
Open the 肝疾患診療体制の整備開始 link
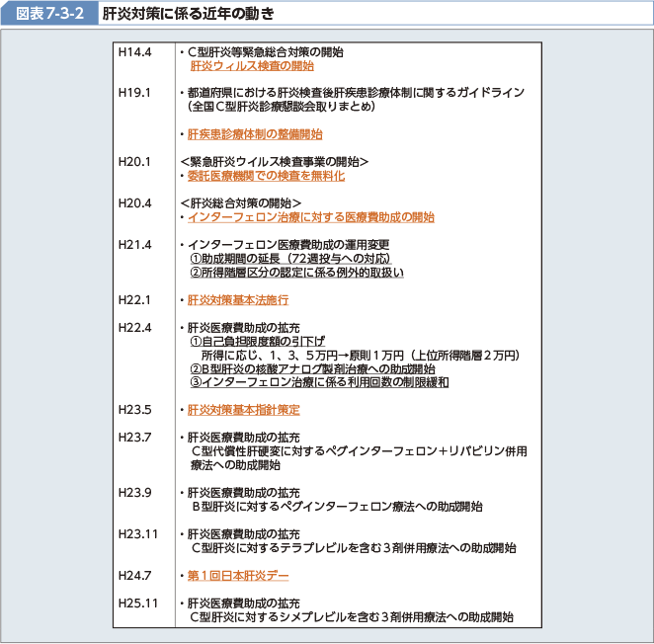coord(255,133)
